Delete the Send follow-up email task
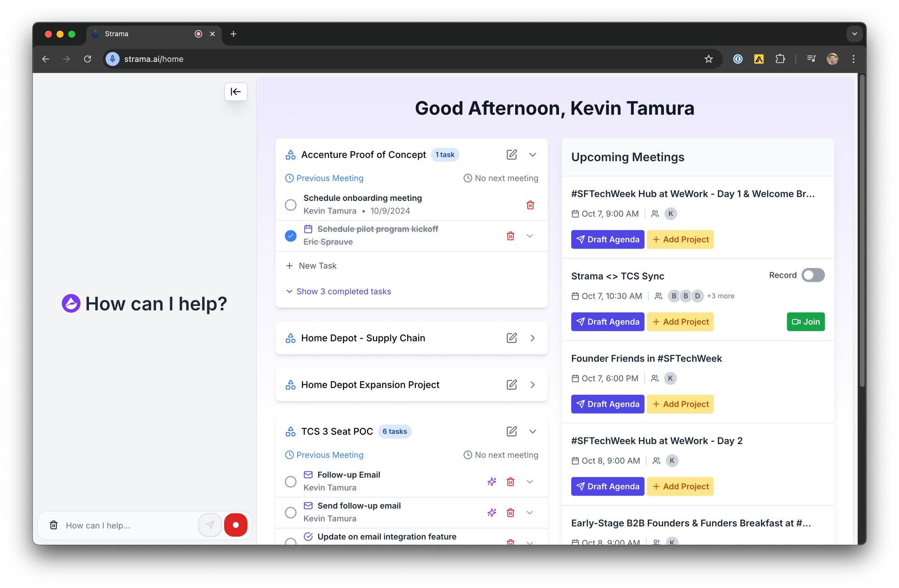 pos(510,512)
